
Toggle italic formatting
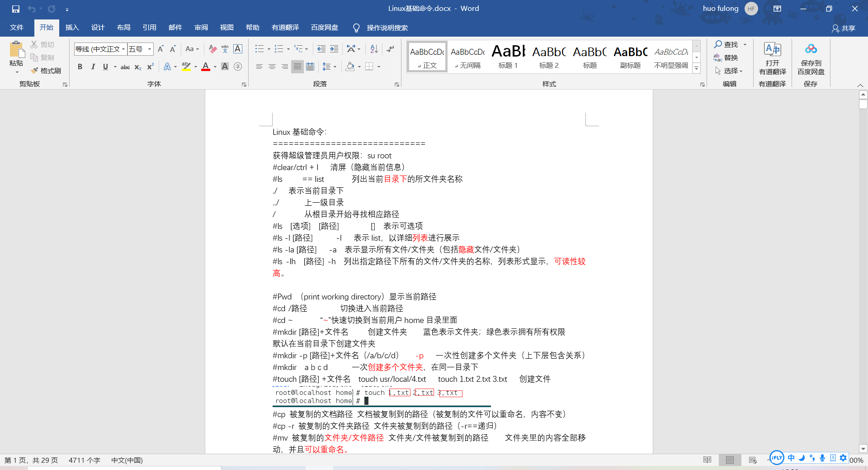click(x=93, y=66)
